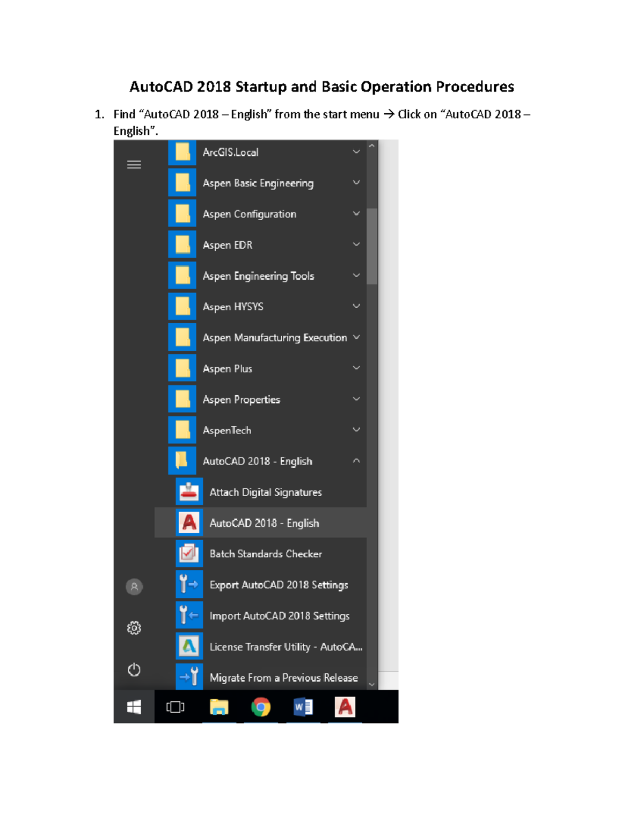Select Export AutoCAD 2018 Settings
This screenshot has height=834, width=644.
pos(278,585)
